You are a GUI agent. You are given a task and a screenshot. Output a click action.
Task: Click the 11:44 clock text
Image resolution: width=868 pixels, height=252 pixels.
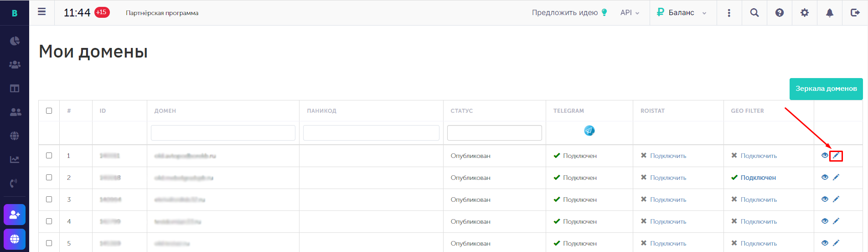tap(77, 13)
